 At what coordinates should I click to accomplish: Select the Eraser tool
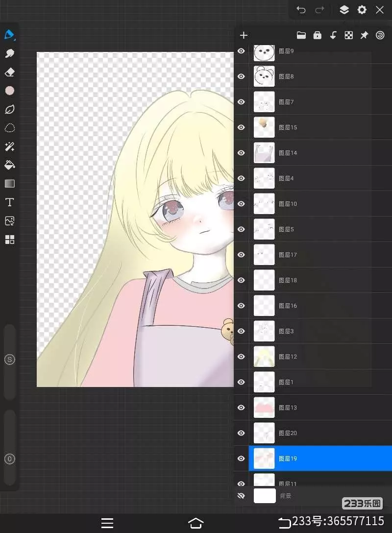point(9,72)
